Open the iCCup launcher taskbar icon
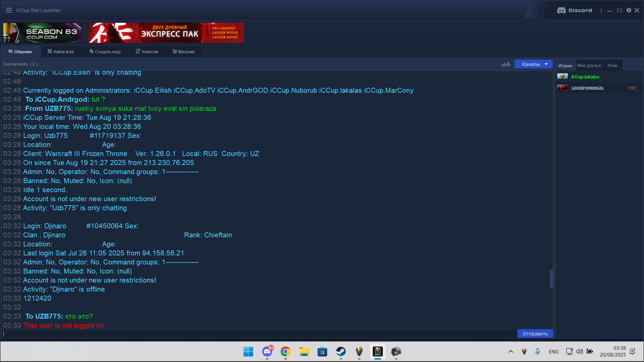This screenshot has height=362, width=644. (359, 352)
